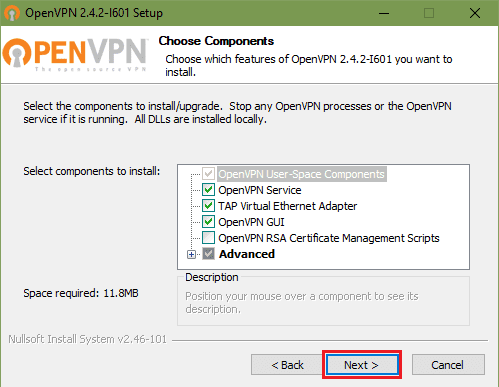Disable the OpenVPN GUI checkbox
The width and height of the screenshot is (499, 387).
tap(208, 222)
